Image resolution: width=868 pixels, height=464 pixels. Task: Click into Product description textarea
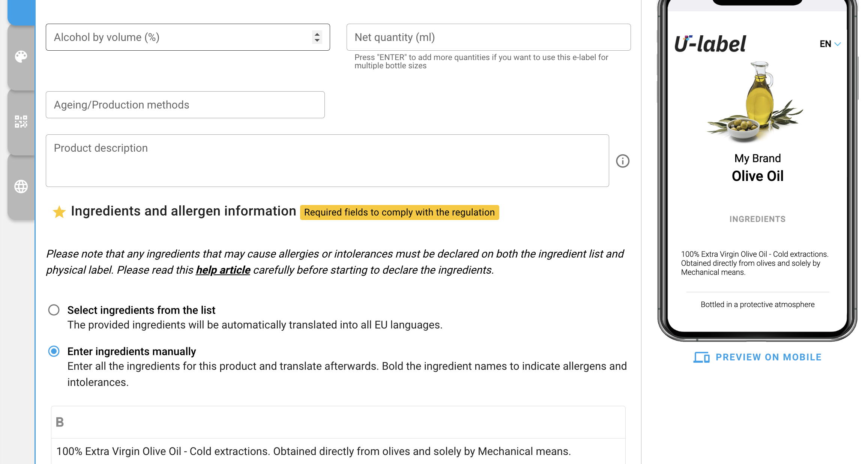tap(327, 161)
